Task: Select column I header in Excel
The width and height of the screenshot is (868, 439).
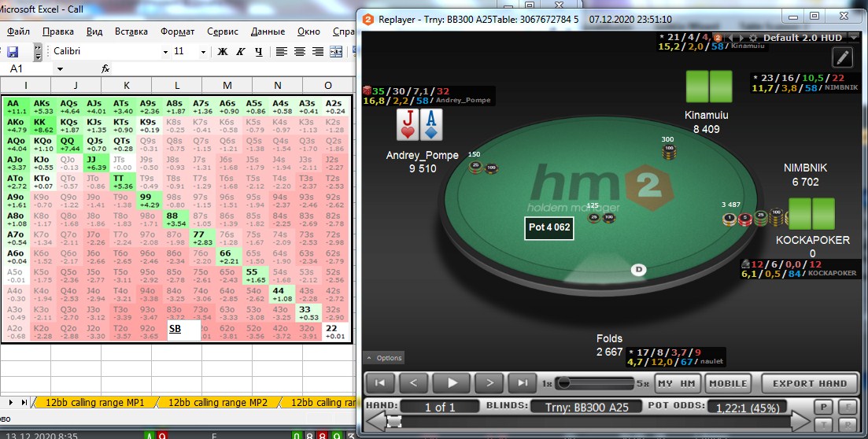Action: point(25,85)
